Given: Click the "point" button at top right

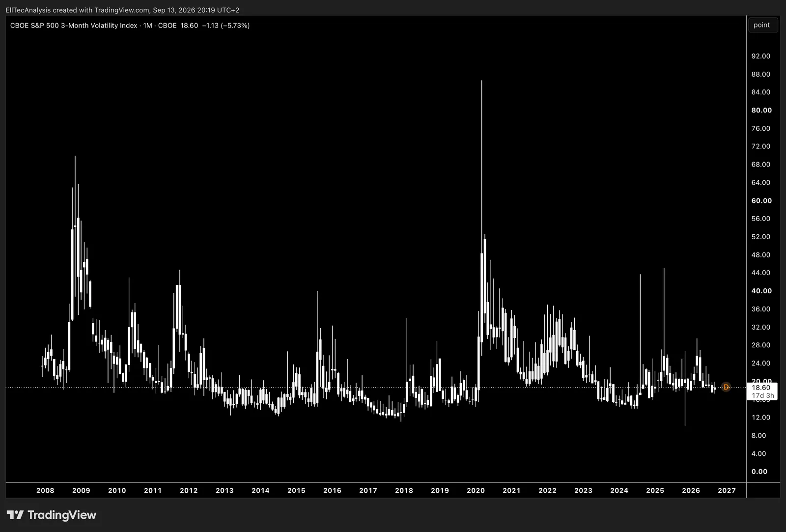Looking at the screenshot, I should coord(762,25).
